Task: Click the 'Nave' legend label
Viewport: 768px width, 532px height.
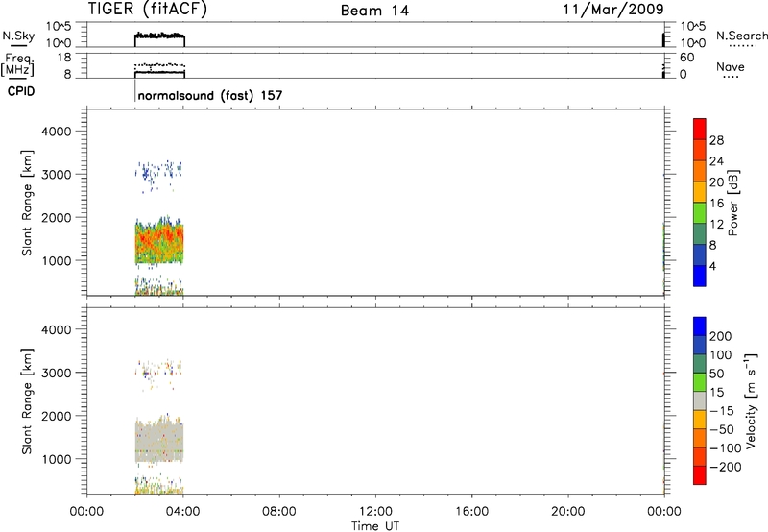Action: pyautogui.click(x=731, y=66)
